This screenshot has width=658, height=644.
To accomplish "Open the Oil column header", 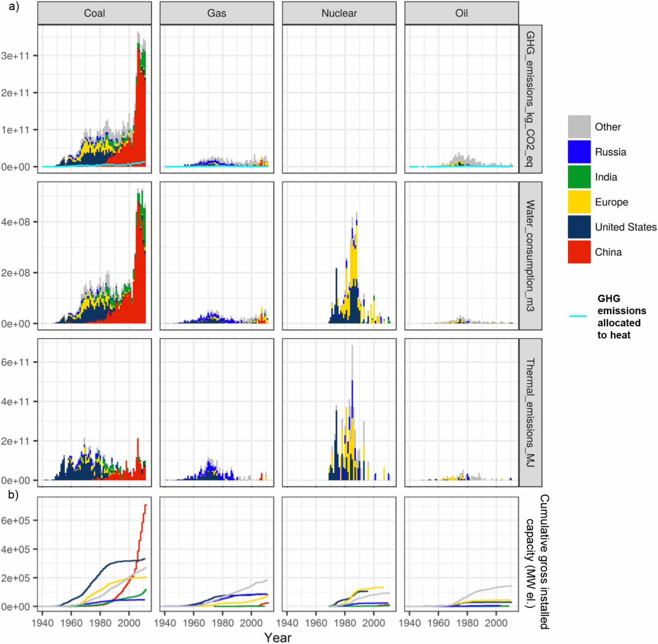I will [x=461, y=13].
